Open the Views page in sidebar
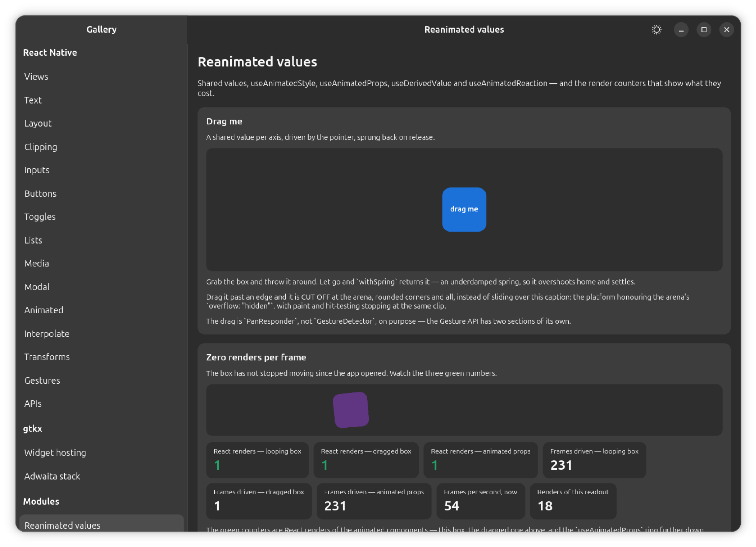The image size is (756, 547). [x=102, y=77]
